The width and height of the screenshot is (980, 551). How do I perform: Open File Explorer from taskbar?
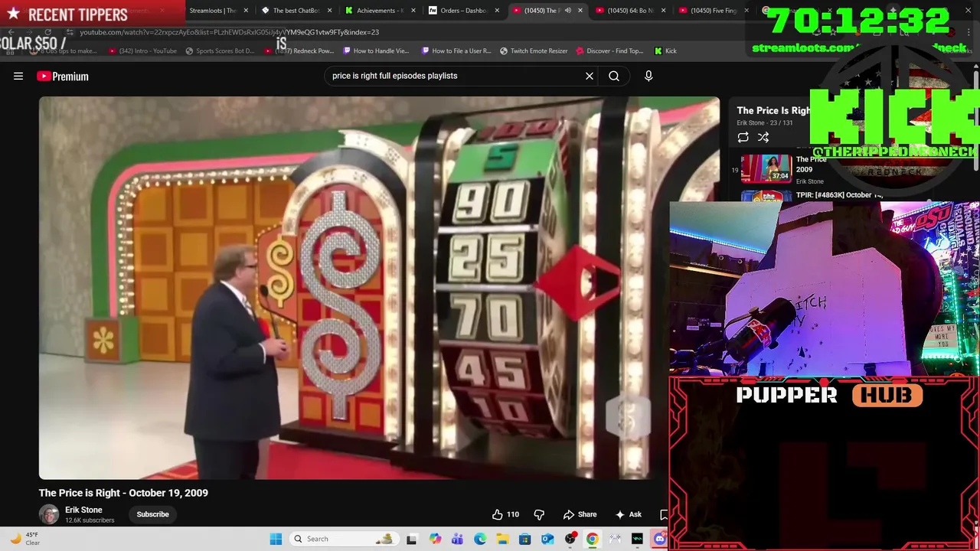coord(502,539)
